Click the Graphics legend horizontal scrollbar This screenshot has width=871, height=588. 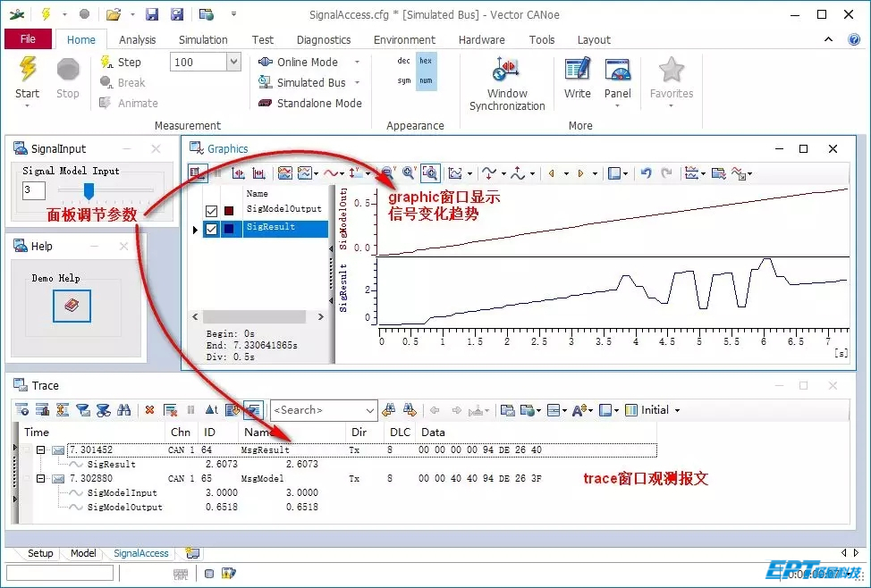[258, 316]
